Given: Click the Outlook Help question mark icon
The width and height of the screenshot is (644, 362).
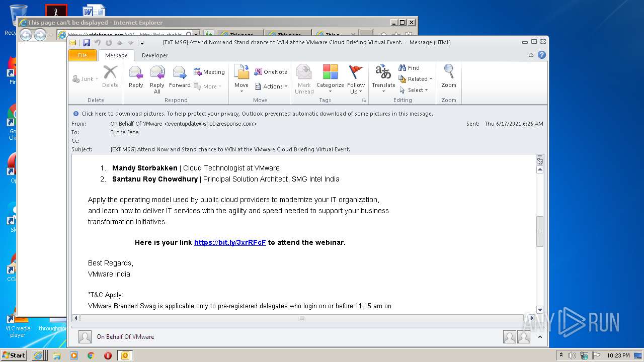Looking at the screenshot, I should point(542,55).
